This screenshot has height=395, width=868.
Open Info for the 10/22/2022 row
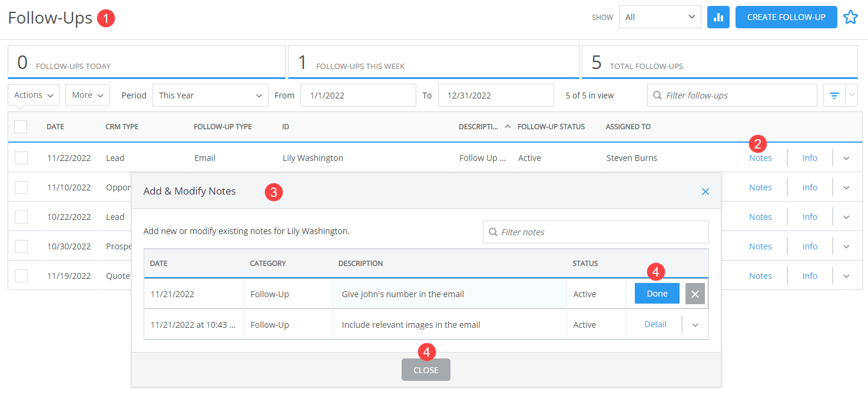click(x=810, y=217)
